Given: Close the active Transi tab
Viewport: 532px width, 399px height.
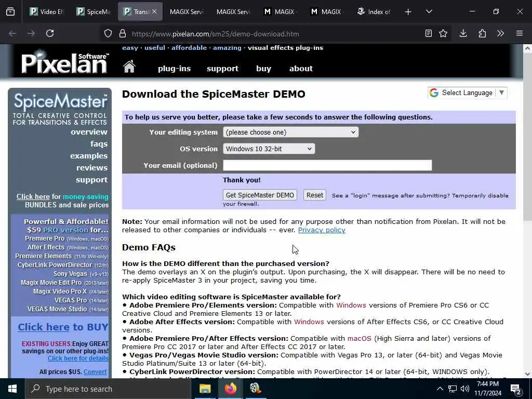Looking at the screenshot, I should (154, 11).
